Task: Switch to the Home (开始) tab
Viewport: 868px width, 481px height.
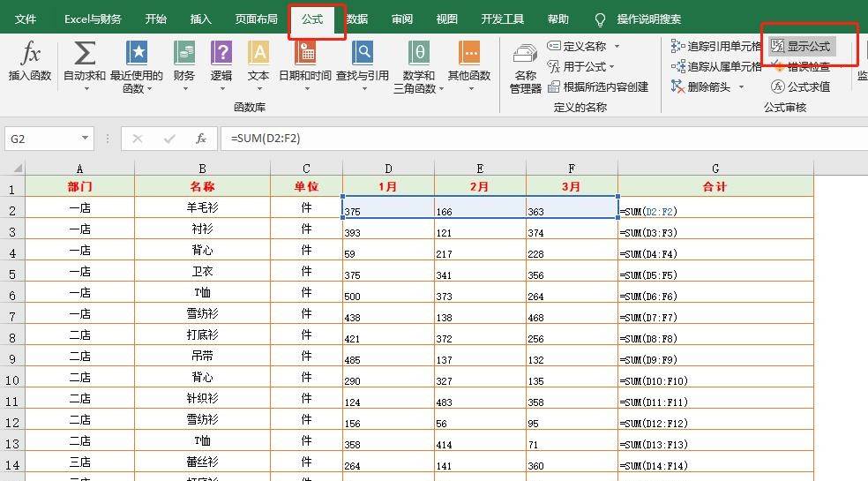Action: pyautogui.click(x=155, y=19)
